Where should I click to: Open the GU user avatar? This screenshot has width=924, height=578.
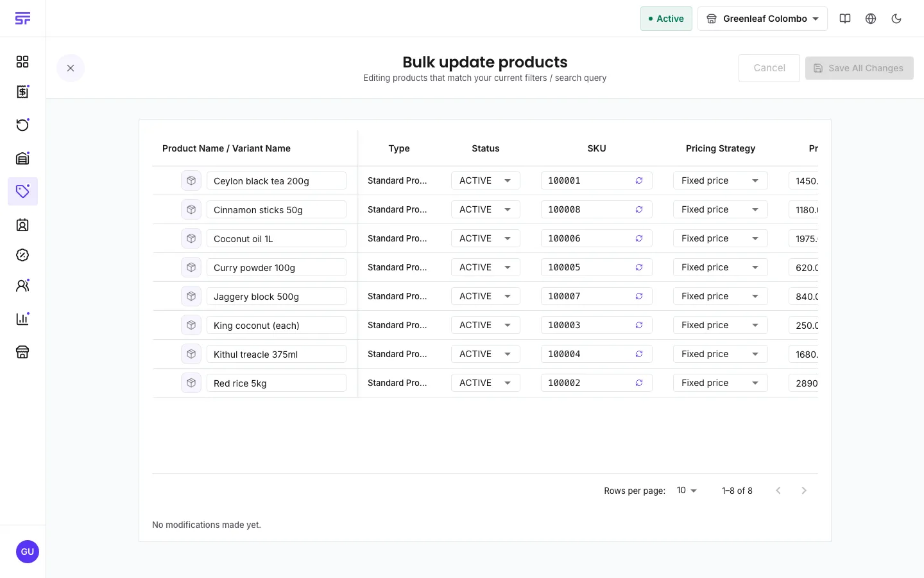(x=27, y=552)
